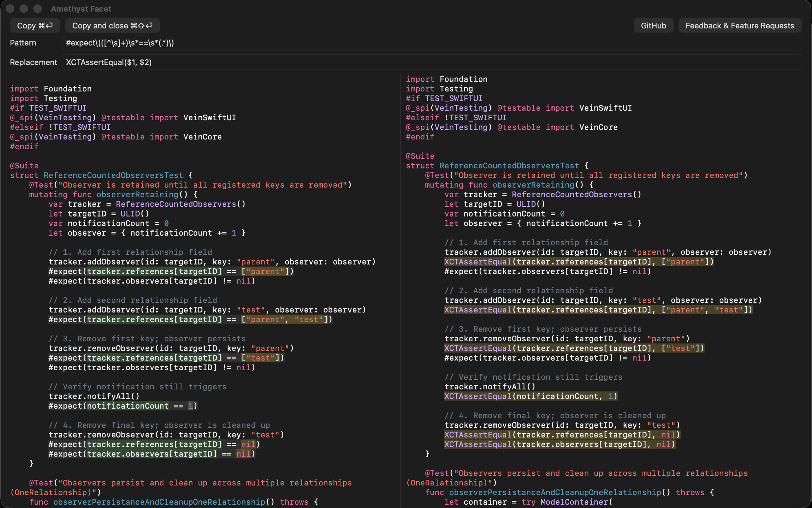
Task: Click 'struct ReferenceCountedObserversTest' in left pane
Action: 97,175
